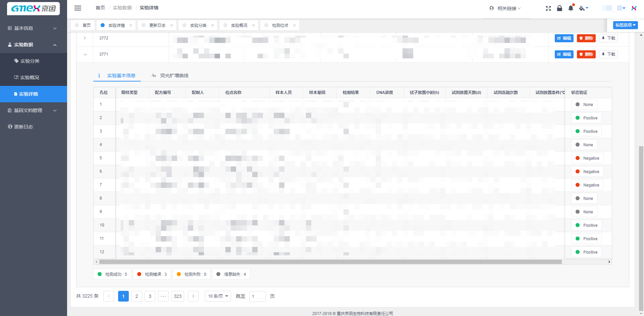Click 实验数据 breadcrumb

tap(122, 8)
